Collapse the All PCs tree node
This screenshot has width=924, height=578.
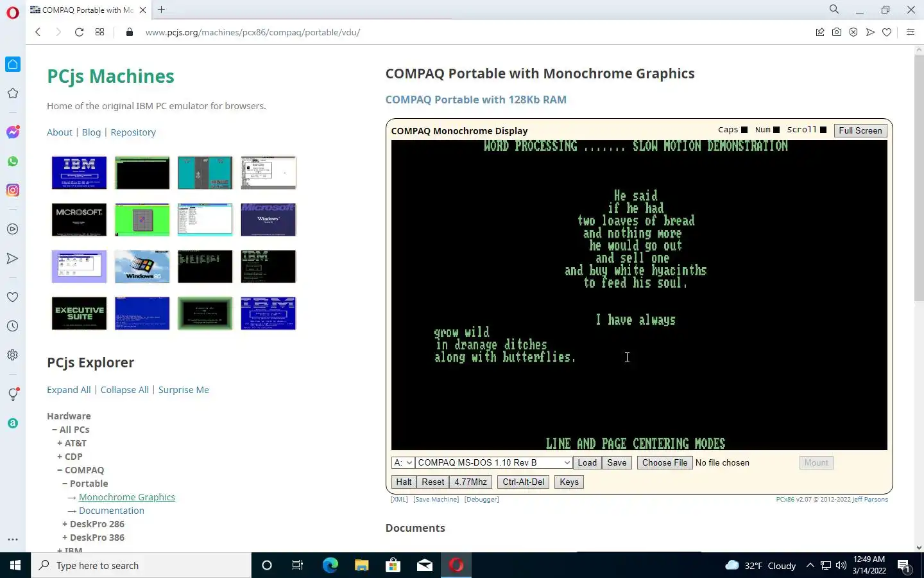[55, 430]
